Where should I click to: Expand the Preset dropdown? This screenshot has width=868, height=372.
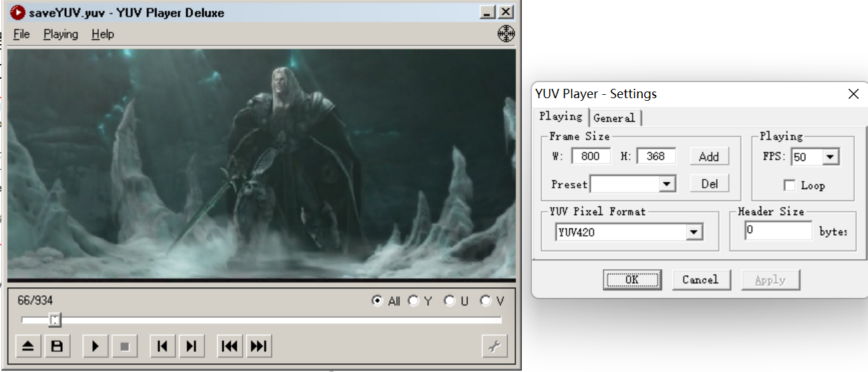[667, 184]
